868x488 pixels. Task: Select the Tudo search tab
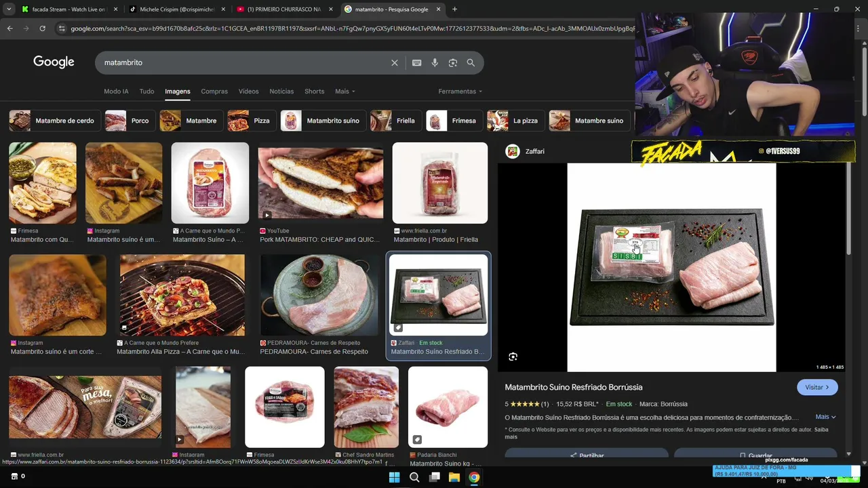point(146,91)
